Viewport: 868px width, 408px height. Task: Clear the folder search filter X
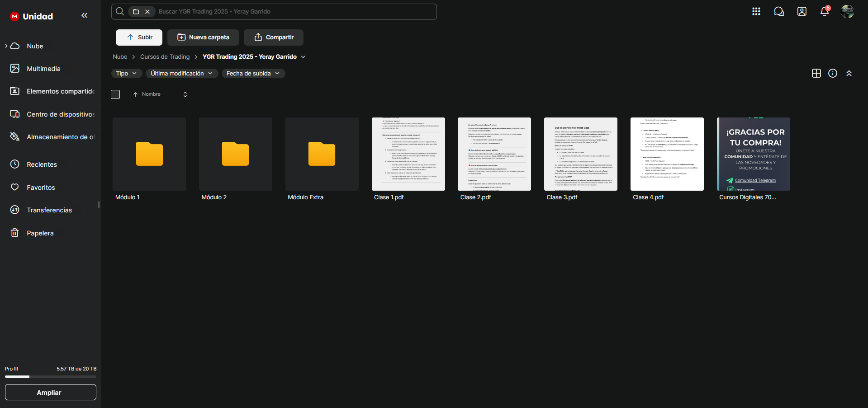tap(147, 12)
